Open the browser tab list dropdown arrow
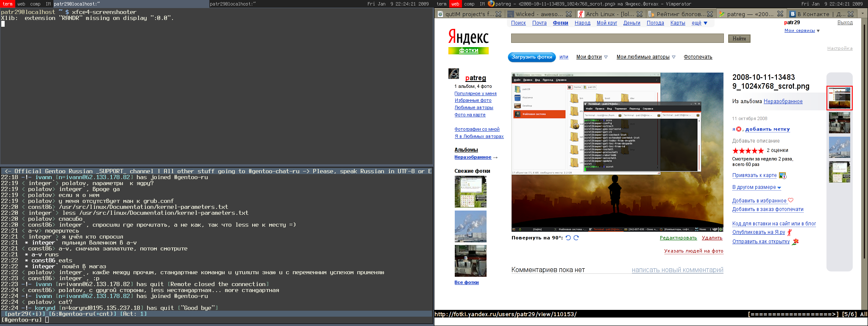Viewport: 868px width, 326px height. tap(862, 14)
